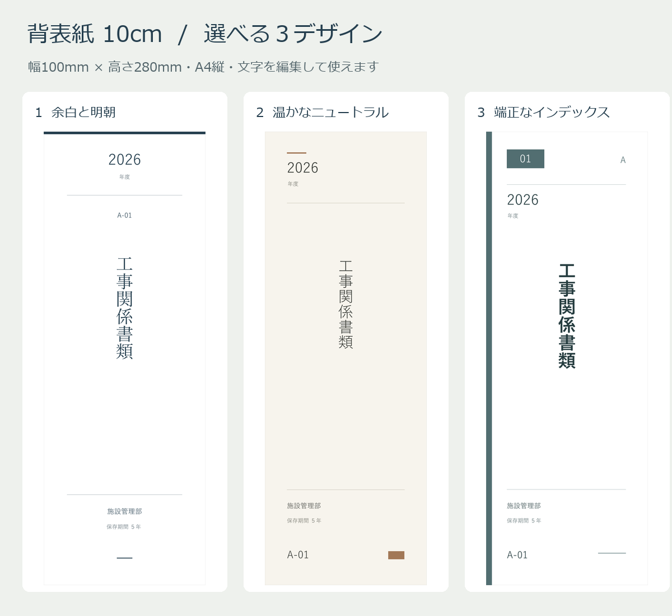Edit vertical title 工事関係書類 in design 1

(124, 308)
